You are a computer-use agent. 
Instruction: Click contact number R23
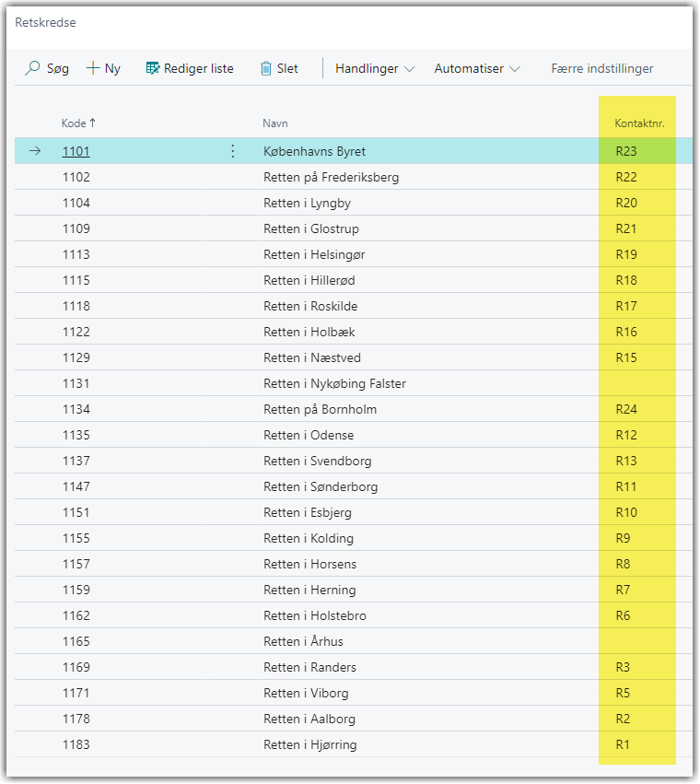[x=626, y=151]
